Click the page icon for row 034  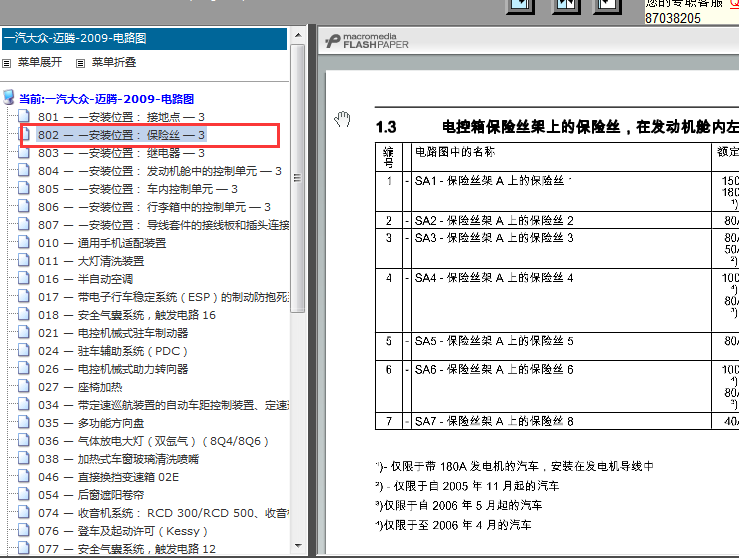pos(24,404)
